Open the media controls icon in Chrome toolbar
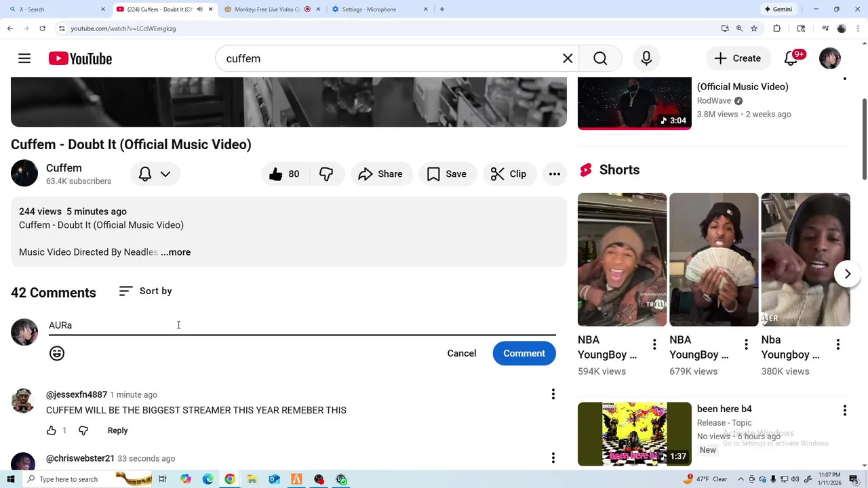The width and height of the screenshot is (868, 488). click(825, 28)
